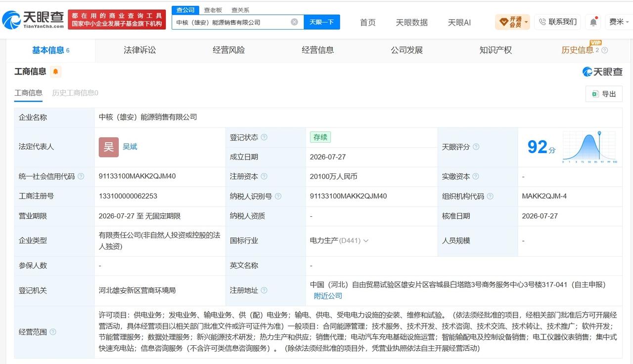
Task: Open the 法律诉讼 tab
Action: coord(139,50)
